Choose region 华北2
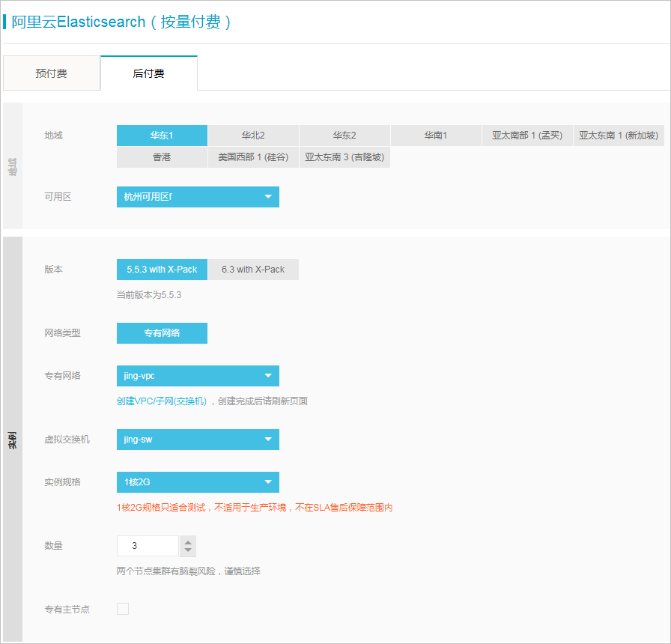The width and height of the screenshot is (671, 644). click(x=253, y=136)
